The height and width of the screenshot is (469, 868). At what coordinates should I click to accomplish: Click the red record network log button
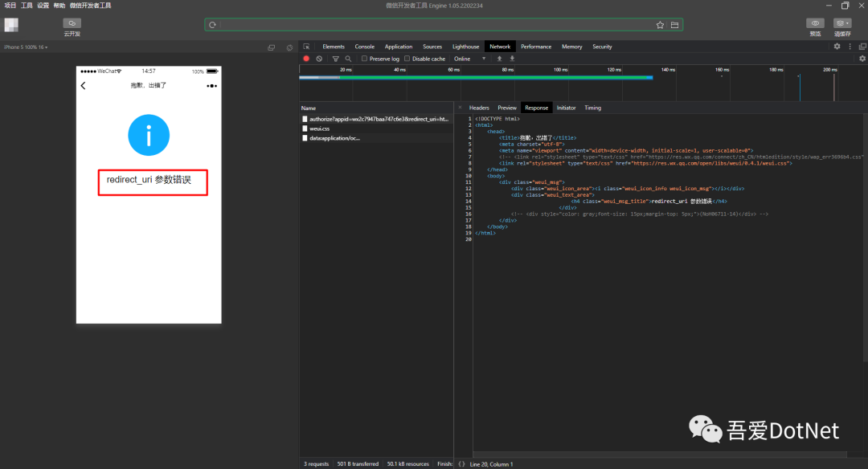[x=306, y=59]
